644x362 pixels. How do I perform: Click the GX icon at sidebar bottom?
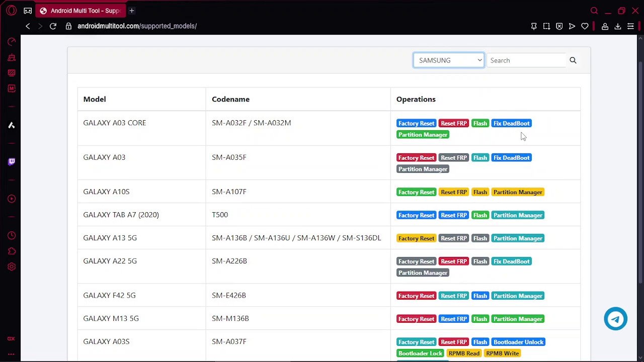click(11, 339)
